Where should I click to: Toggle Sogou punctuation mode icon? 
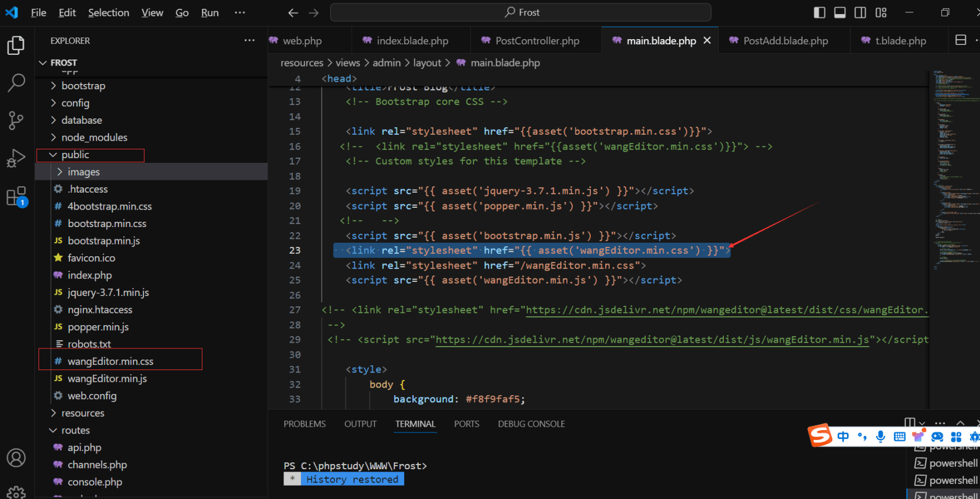862,437
